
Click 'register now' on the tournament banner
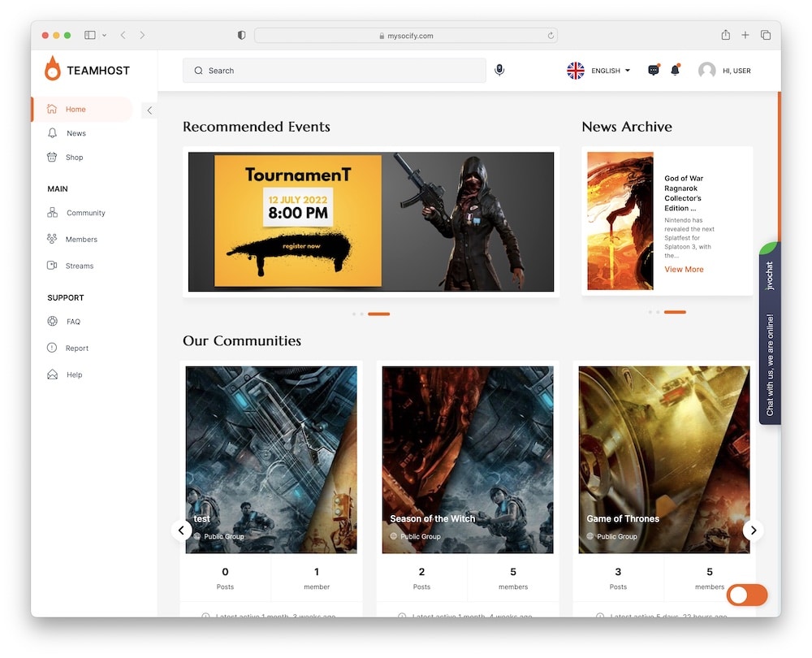pos(301,246)
